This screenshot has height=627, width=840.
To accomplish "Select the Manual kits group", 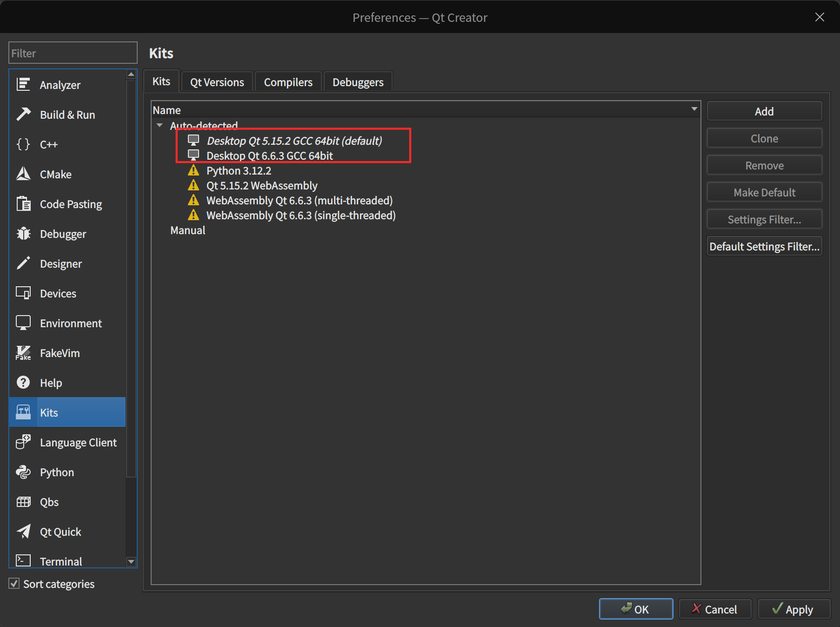I will [x=187, y=230].
